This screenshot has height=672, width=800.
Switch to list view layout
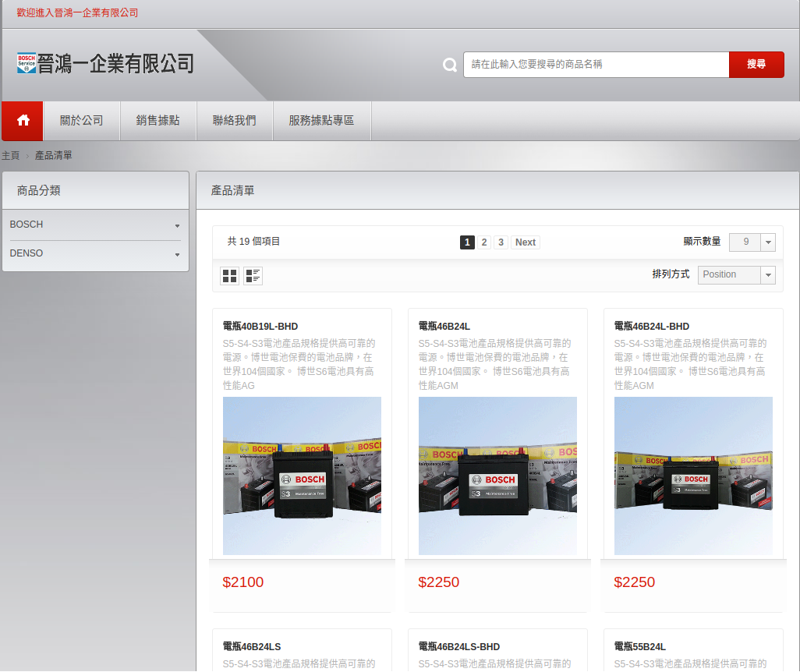coord(253,276)
